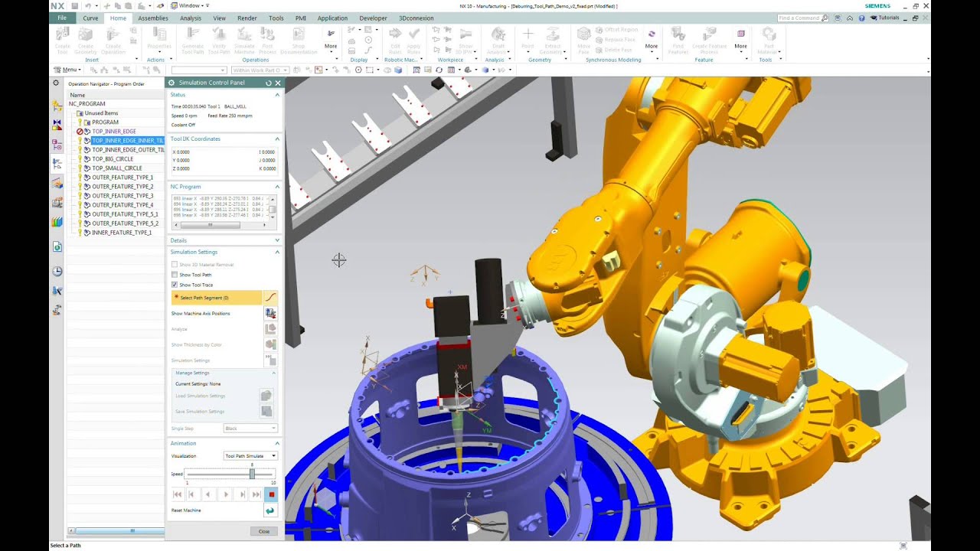The width and height of the screenshot is (980, 551).
Task: Open the history clock icon in sidebar
Action: (x=57, y=272)
